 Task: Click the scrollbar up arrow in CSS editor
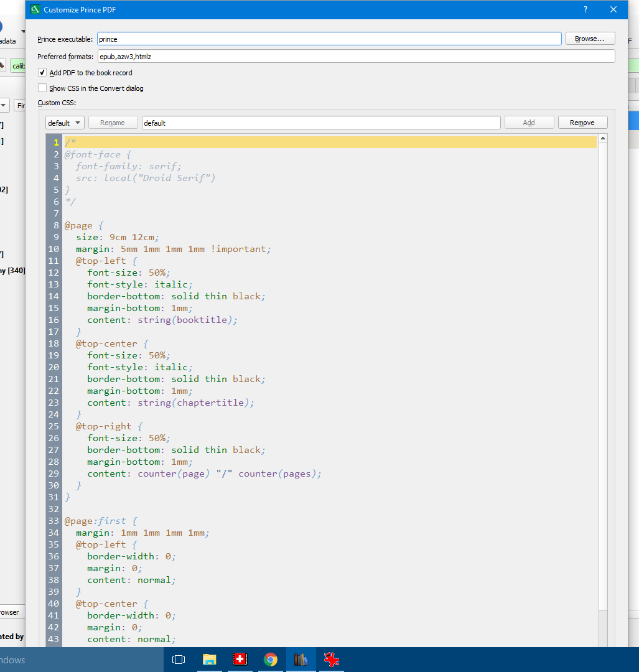tap(603, 138)
